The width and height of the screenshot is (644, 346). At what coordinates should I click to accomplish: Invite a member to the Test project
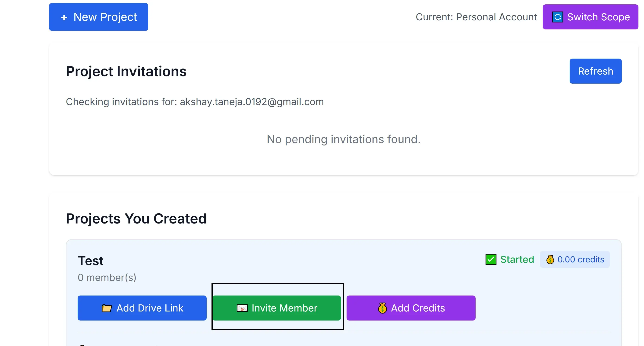[277, 308]
